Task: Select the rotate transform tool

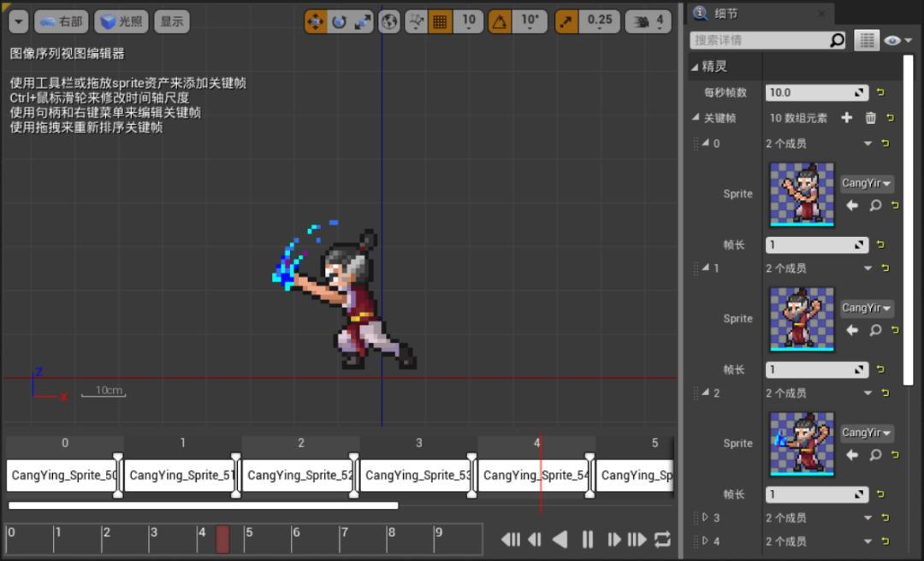Action: [339, 21]
